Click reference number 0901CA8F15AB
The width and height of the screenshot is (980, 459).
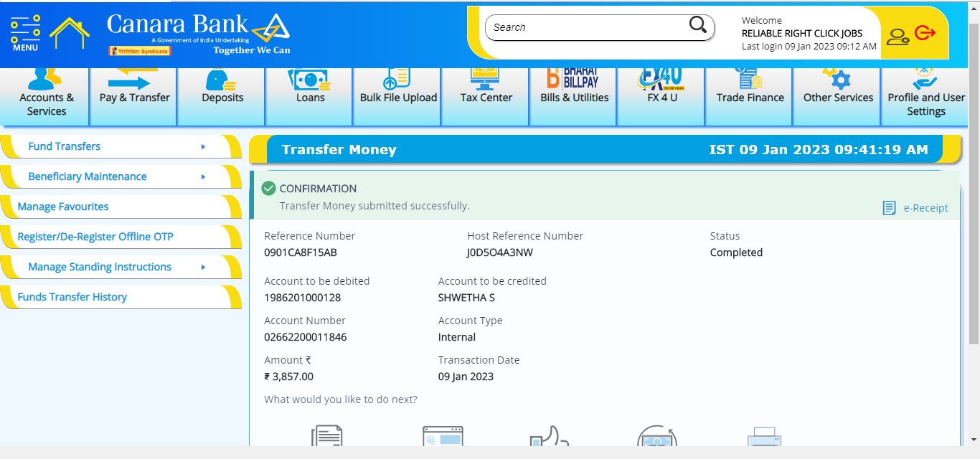coord(301,252)
